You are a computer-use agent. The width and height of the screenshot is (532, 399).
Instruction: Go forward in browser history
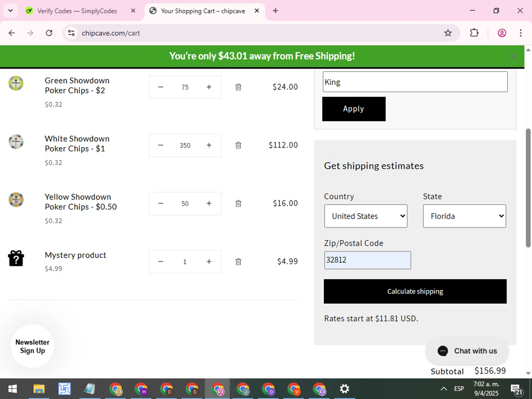coord(30,33)
